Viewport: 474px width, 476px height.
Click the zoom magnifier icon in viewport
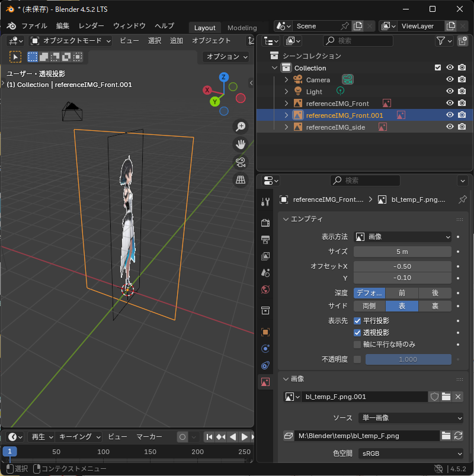(241, 126)
